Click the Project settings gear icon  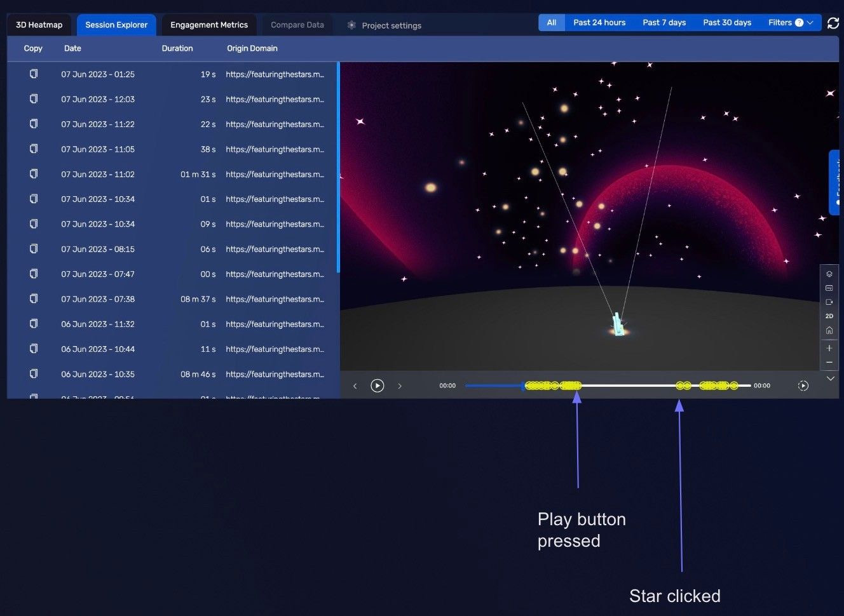(351, 25)
